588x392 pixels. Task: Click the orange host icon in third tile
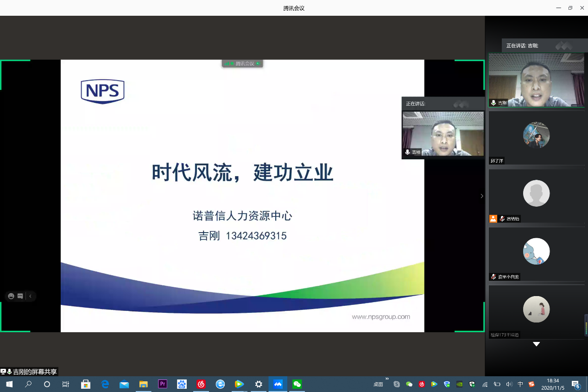(493, 219)
